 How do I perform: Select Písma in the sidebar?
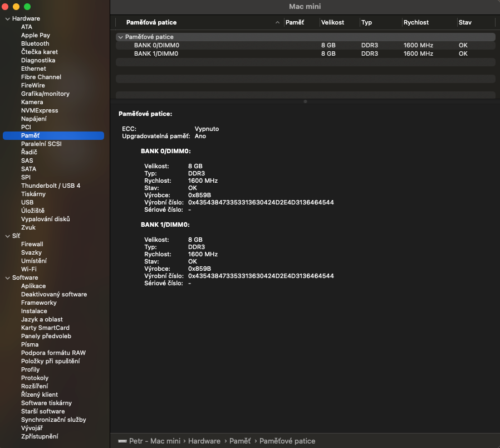[x=30, y=344]
